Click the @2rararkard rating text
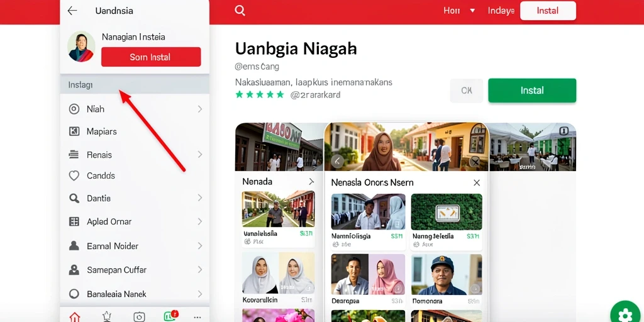 coord(316,95)
